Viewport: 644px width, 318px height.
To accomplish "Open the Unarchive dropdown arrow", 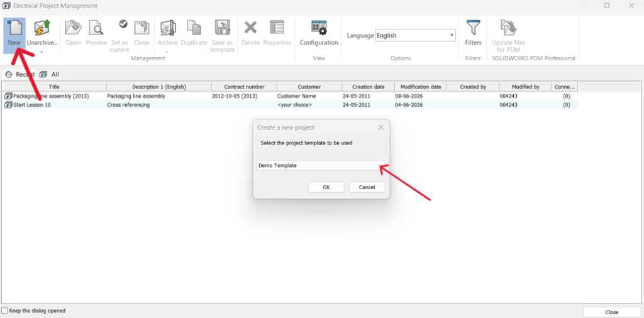I will (42, 52).
